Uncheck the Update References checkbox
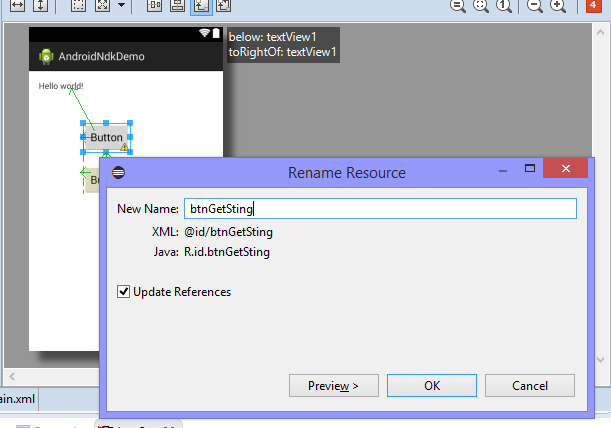Screen dimensions: 611x428 coord(124,292)
